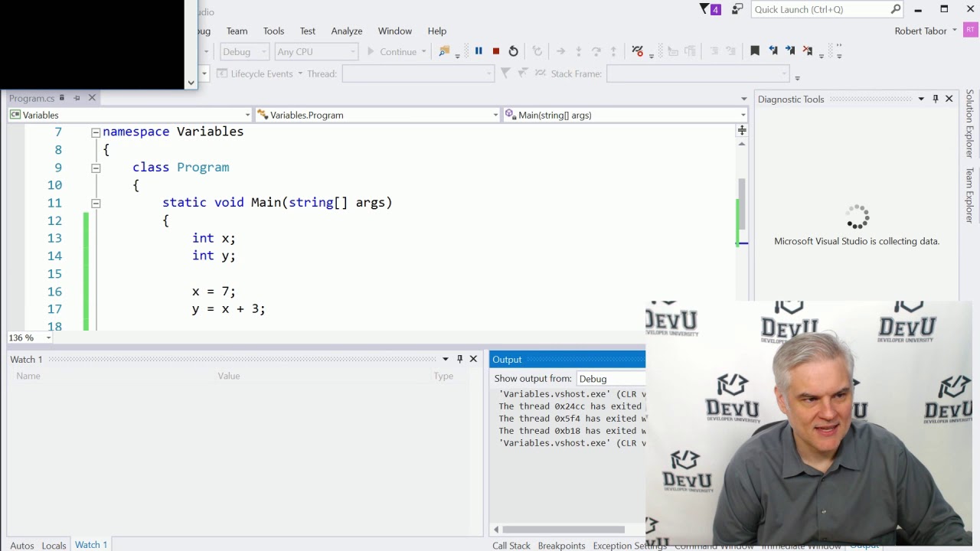The image size is (980, 551).
Task: Toggle a bookmark on current line
Action: 755,51
